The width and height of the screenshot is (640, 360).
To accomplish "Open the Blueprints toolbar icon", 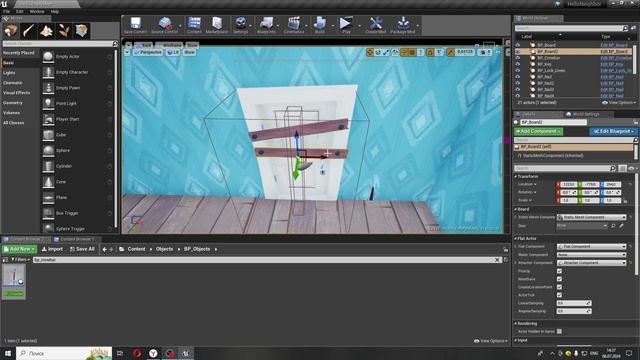I will [266, 25].
